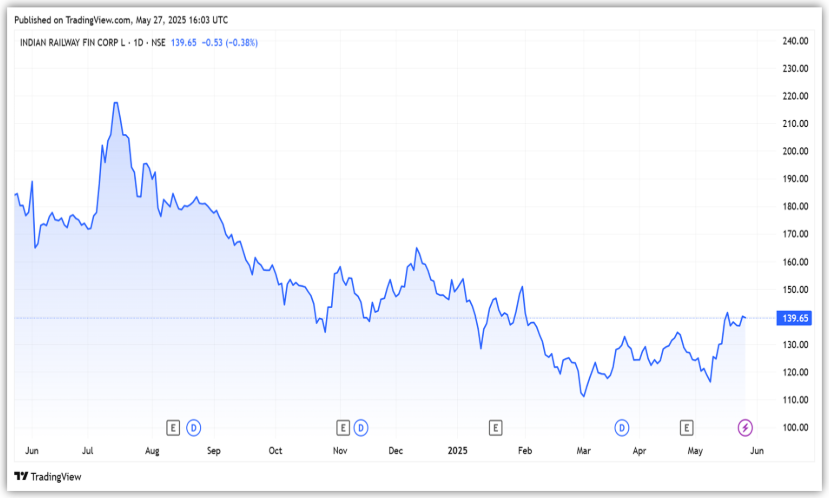The width and height of the screenshot is (829, 498).
Task: Click the earnings E marker near May
Action: click(687, 427)
